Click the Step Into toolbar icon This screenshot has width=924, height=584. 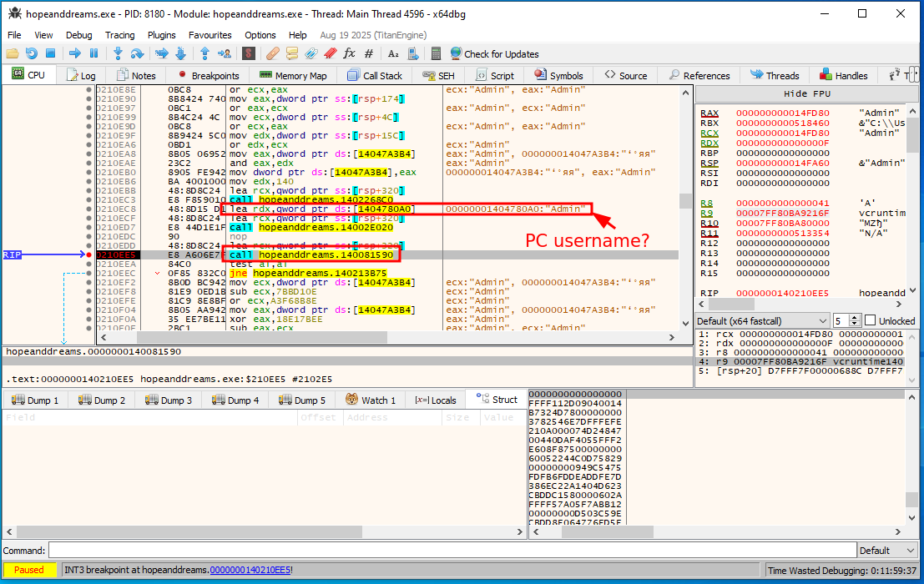point(118,53)
